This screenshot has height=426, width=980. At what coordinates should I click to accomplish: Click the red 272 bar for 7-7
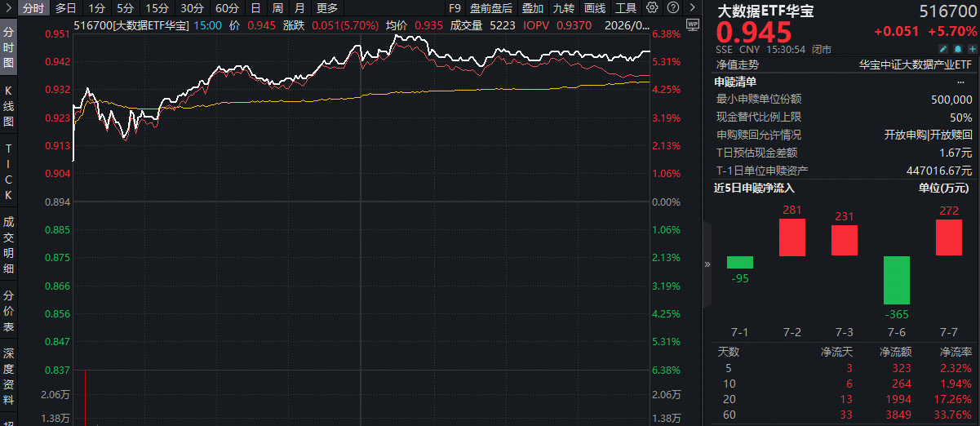pos(949,237)
